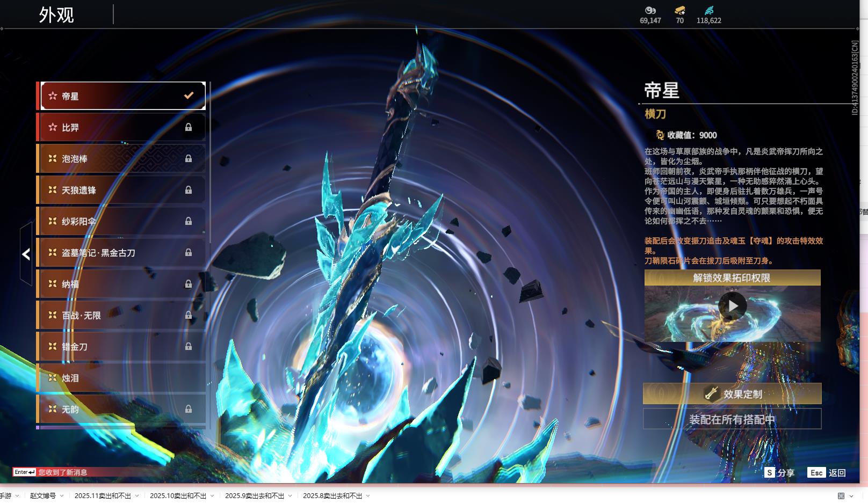Click the 解锁效果拓印权限 button

coord(732,277)
